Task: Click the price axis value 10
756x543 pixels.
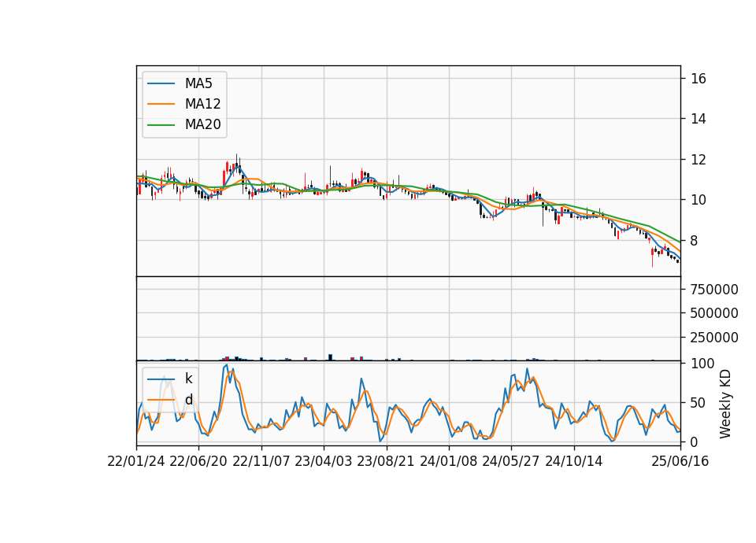Action: click(x=699, y=200)
